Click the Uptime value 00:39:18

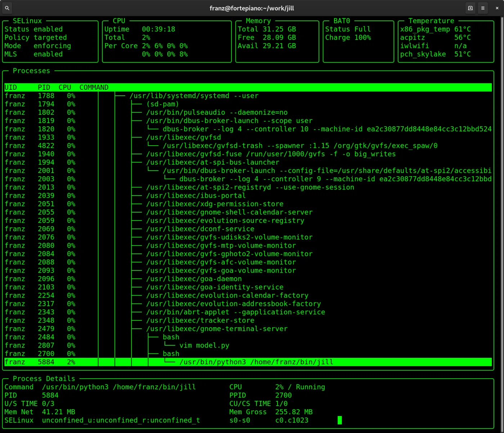point(158,29)
